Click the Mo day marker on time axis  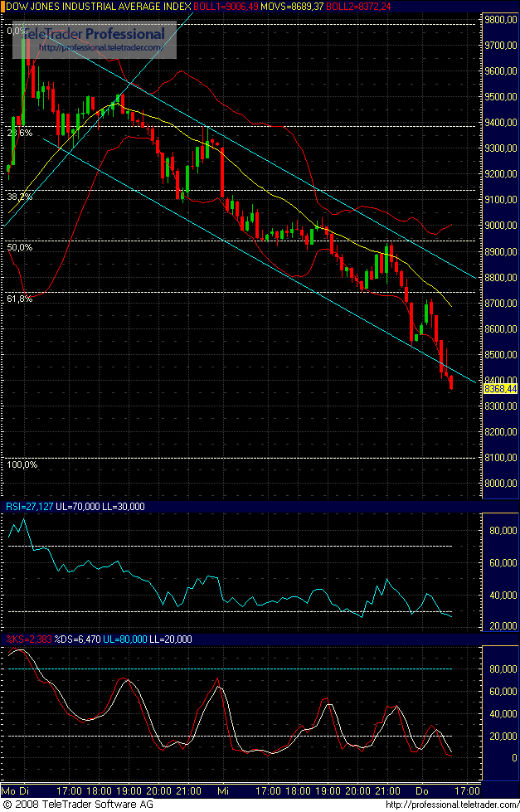[x=9, y=790]
